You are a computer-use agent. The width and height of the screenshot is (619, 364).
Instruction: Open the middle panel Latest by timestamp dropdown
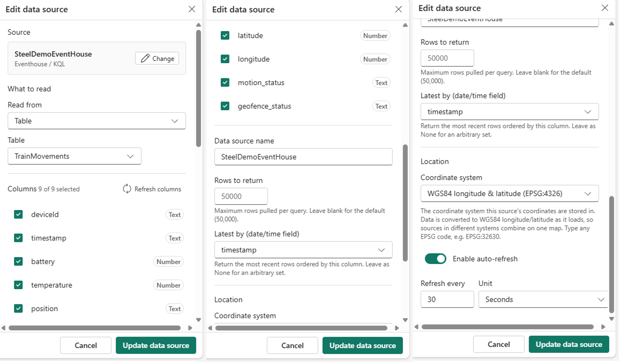(303, 250)
